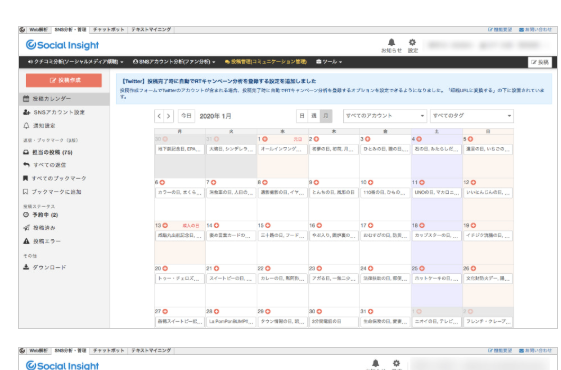Switch to チャットボット tab in upper window
This screenshot has width=561, height=370.
pos(108,30)
